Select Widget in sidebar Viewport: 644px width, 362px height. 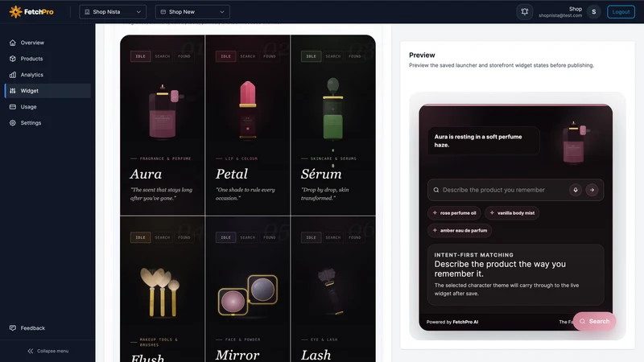coord(47,91)
